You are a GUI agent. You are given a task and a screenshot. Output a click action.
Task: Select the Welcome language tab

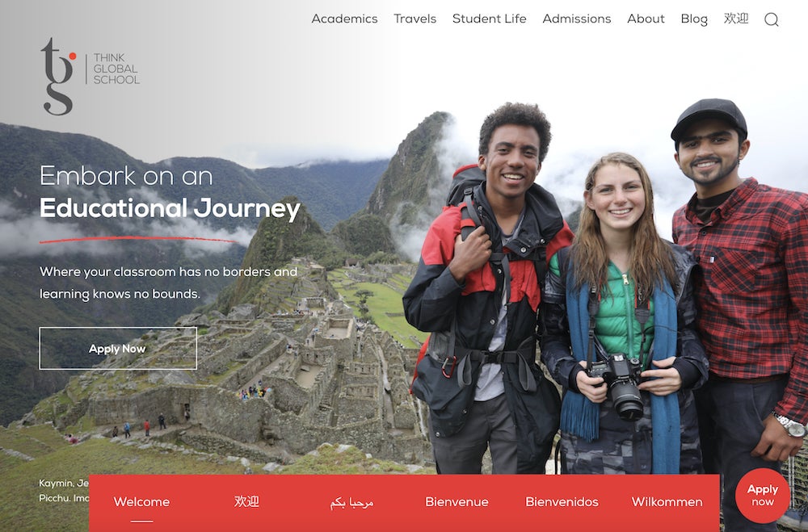click(x=141, y=502)
